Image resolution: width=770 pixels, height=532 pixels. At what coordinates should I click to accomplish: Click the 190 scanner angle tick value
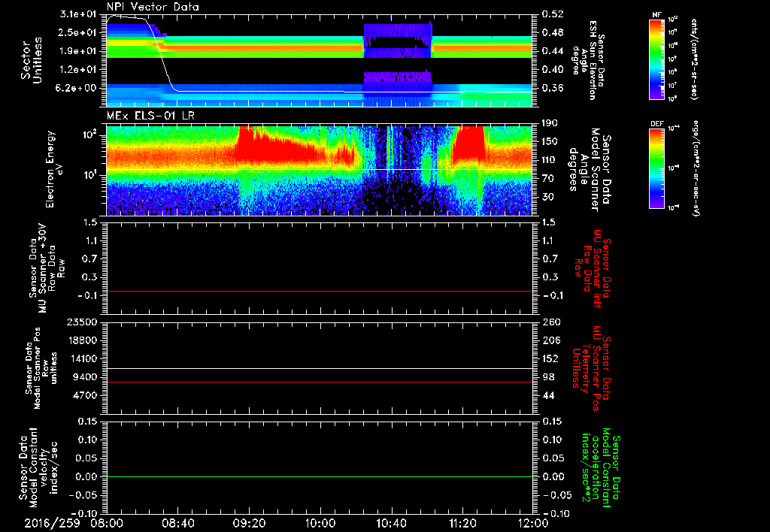[x=551, y=123]
